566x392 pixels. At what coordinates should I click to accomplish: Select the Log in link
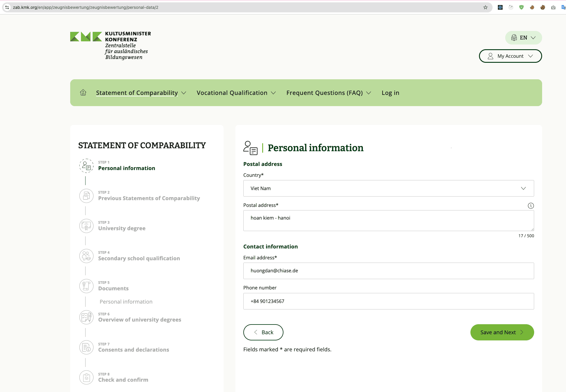390,93
